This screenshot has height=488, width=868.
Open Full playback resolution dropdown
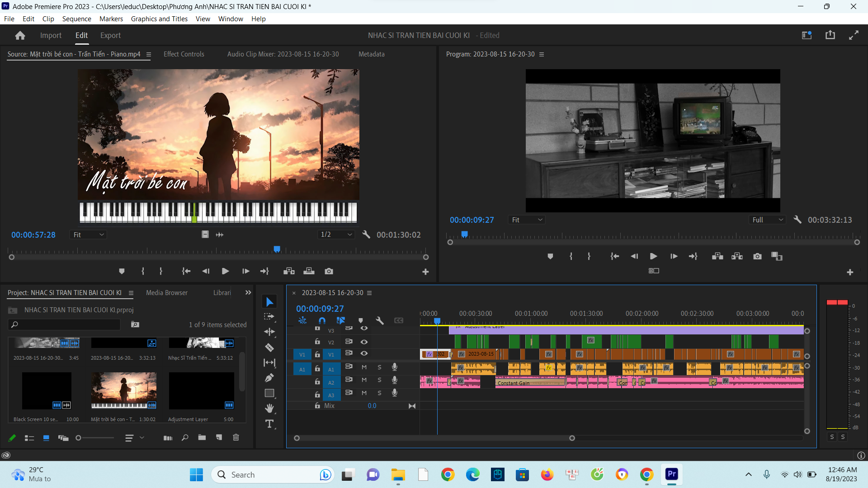(x=767, y=220)
